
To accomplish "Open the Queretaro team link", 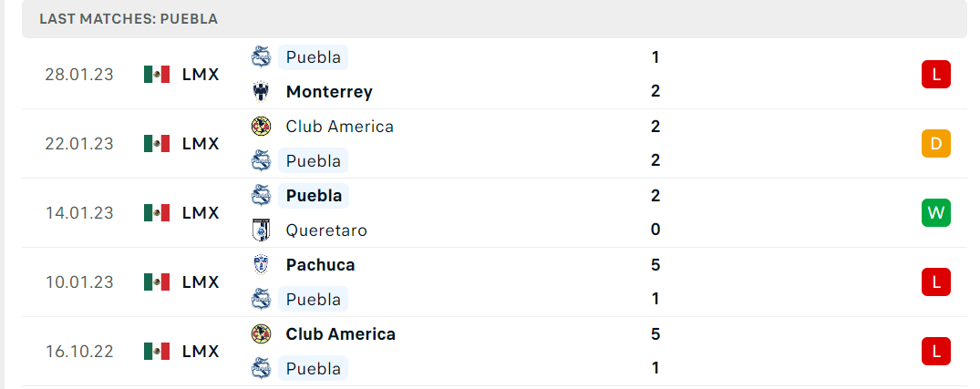I will coord(326,230).
